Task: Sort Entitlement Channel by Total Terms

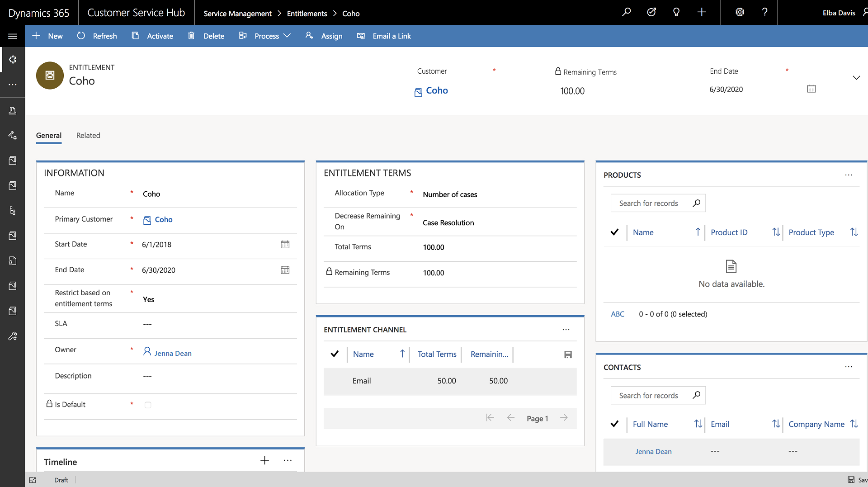Action: click(x=437, y=354)
